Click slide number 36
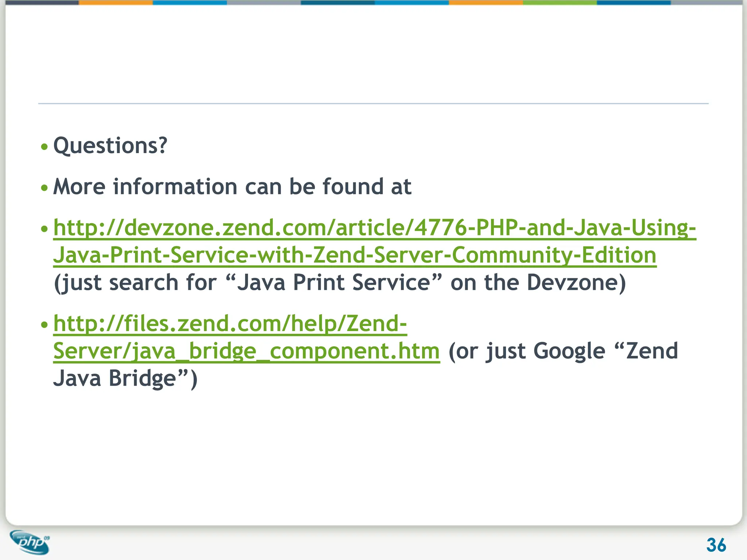The image size is (747, 560). coord(716,545)
